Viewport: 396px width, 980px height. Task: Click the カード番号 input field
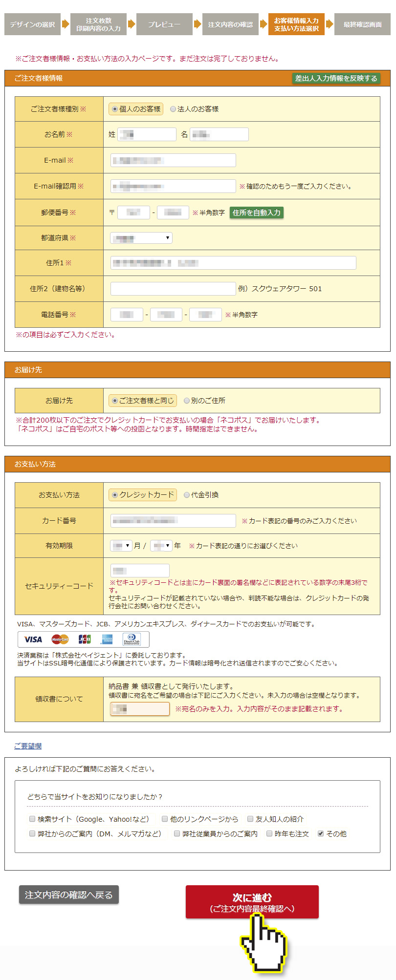point(173,521)
